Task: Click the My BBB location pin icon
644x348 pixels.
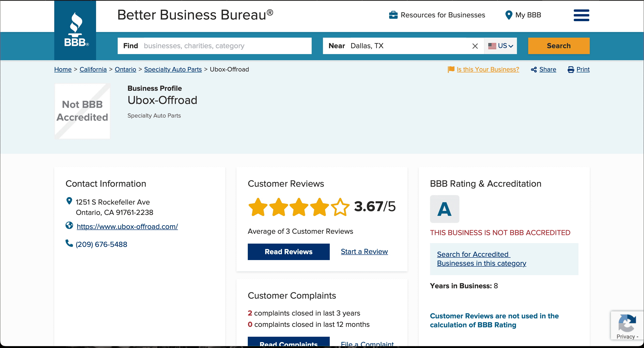Action: (x=508, y=15)
